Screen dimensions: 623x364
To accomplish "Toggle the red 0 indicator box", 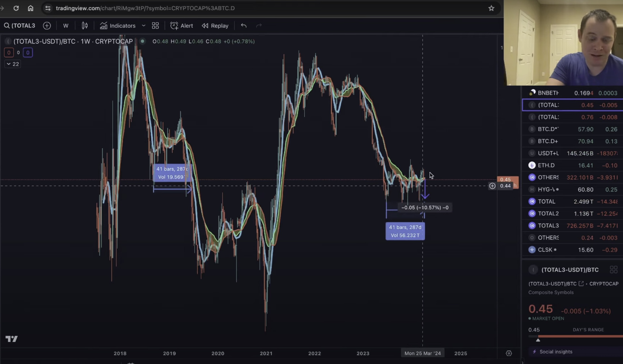I will click(x=9, y=53).
